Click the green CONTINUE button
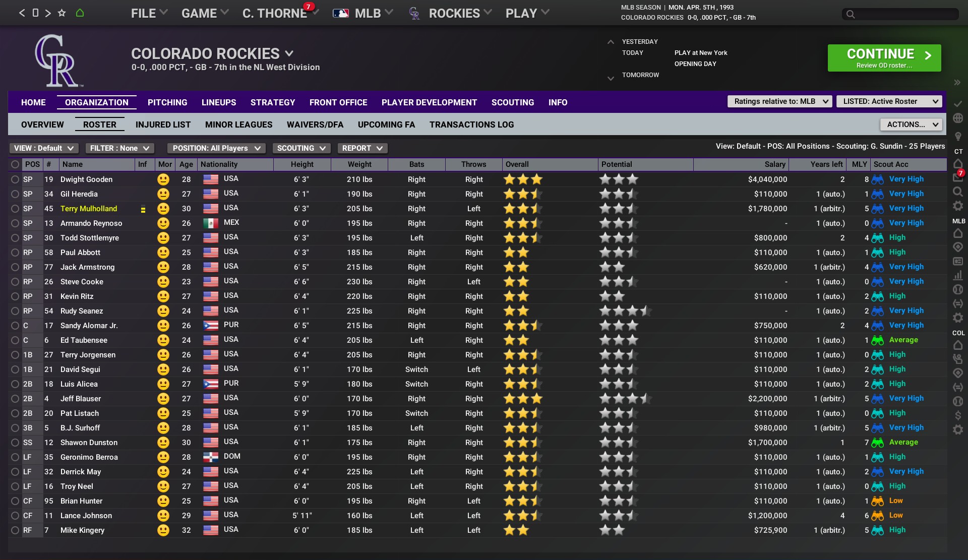 (884, 58)
